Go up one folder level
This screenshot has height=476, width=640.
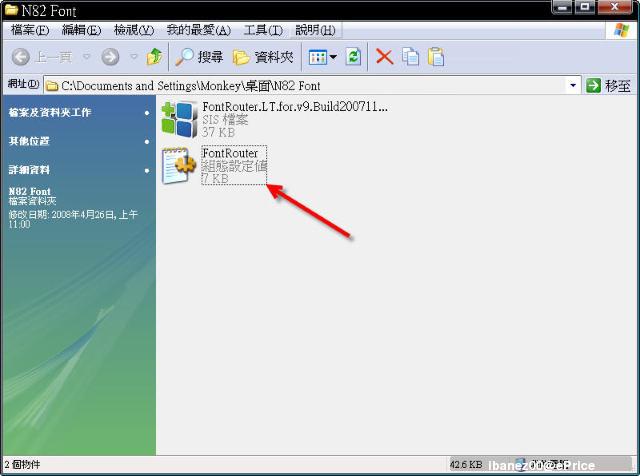pyautogui.click(x=154, y=57)
